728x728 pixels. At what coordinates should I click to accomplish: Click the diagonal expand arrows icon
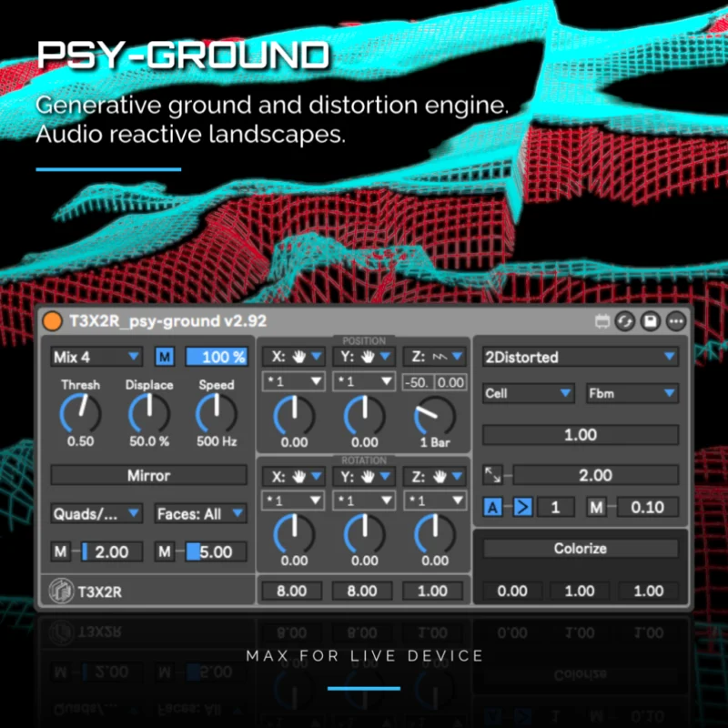(x=492, y=475)
